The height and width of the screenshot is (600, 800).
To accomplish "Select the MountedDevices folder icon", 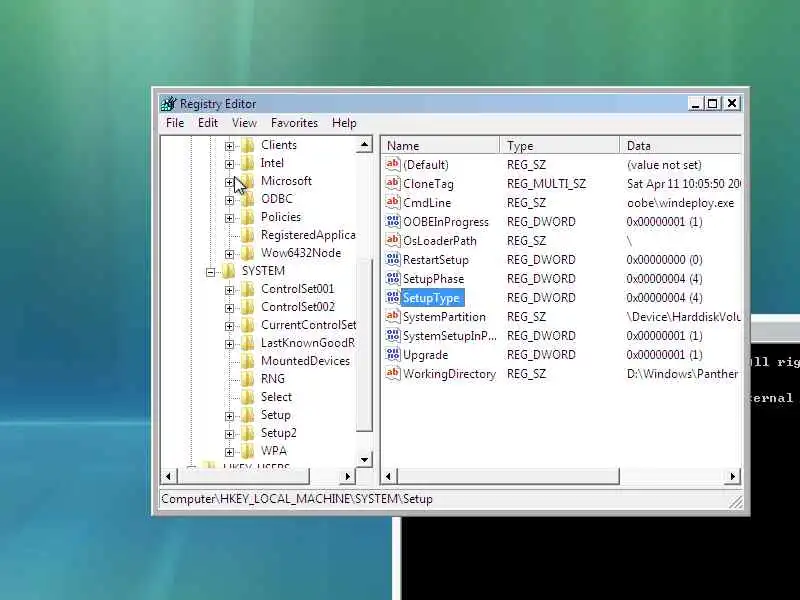I will (248, 361).
